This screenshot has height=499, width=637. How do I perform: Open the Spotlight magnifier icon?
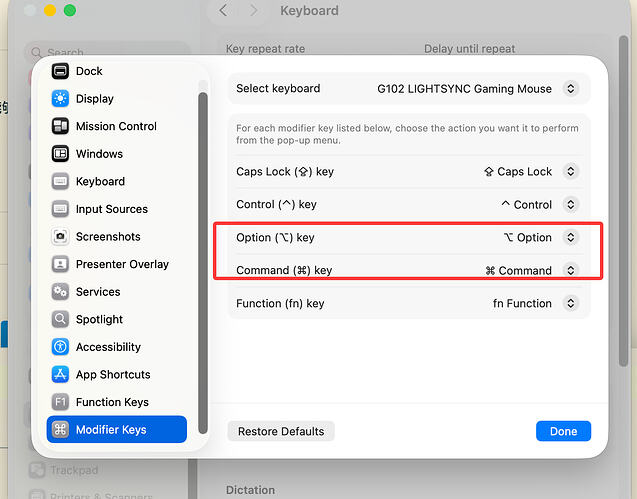point(60,319)
